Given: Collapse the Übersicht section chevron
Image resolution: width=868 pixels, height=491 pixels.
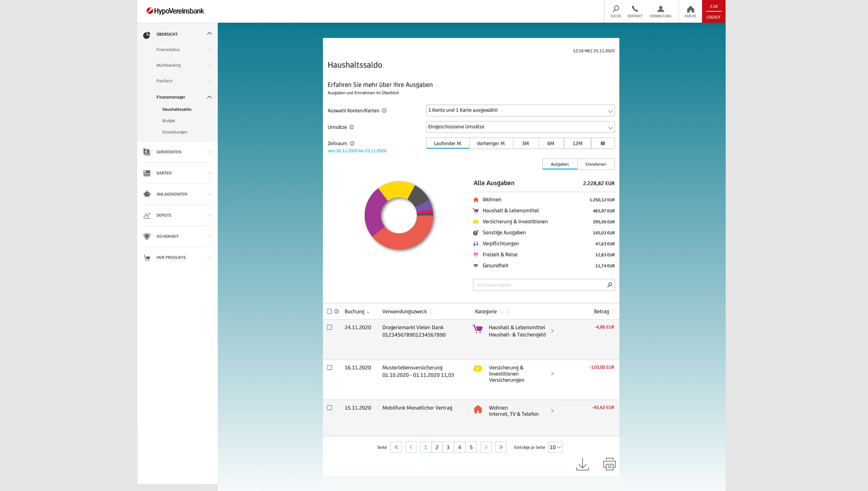Looking at the screenshot, I should click(209, 33).
